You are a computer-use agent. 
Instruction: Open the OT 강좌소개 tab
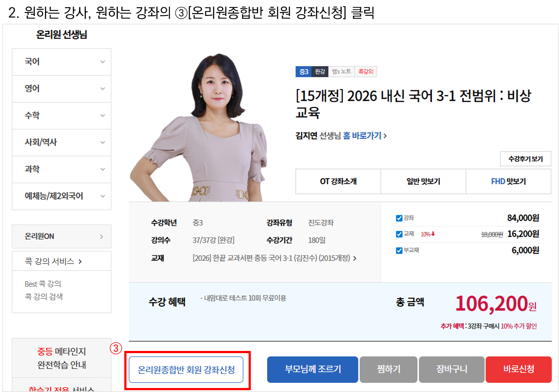click(x=338, y=181)
